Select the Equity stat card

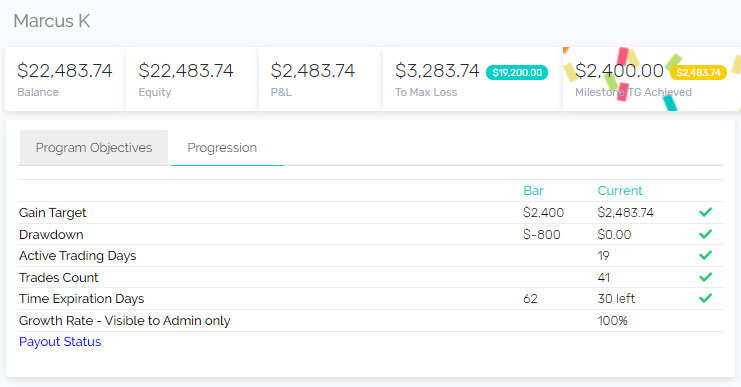pos(191,79)
